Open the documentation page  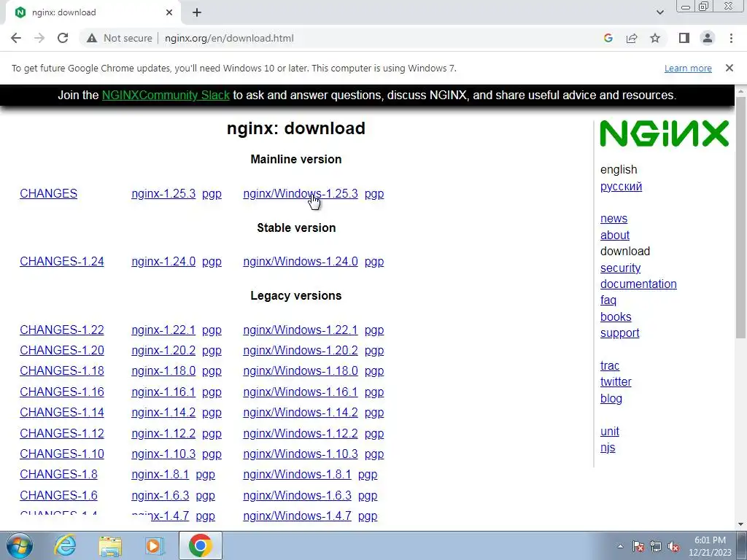[x=638, y=284]
